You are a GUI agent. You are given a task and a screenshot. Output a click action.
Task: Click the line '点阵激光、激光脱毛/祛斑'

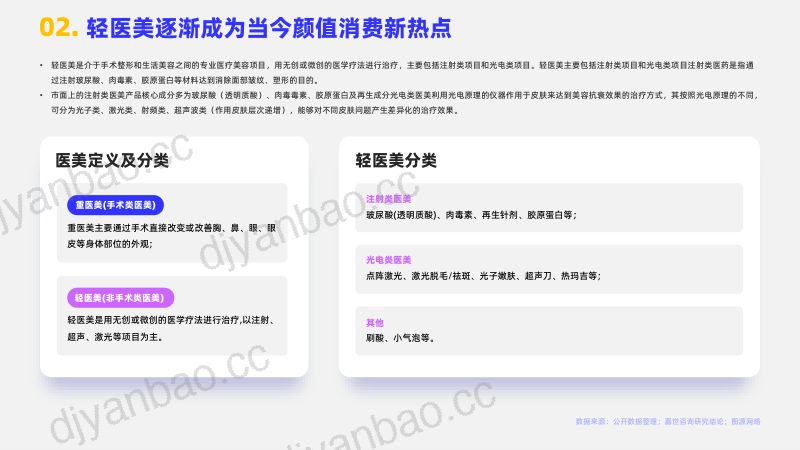coord(483,276)
